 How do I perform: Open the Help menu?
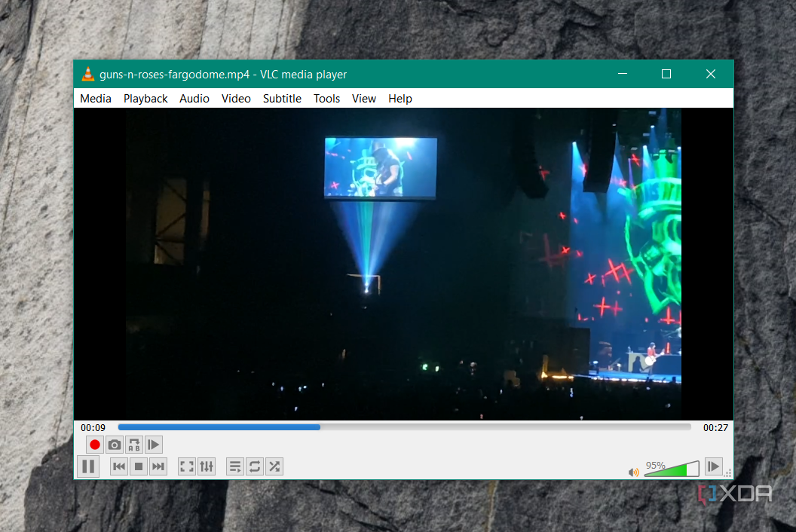tap(400, 99)
